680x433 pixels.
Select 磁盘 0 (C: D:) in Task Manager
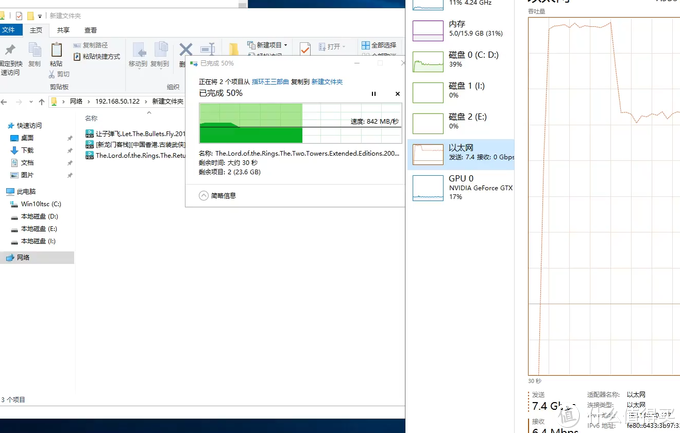pyautogui.click(x=461, y=61)
